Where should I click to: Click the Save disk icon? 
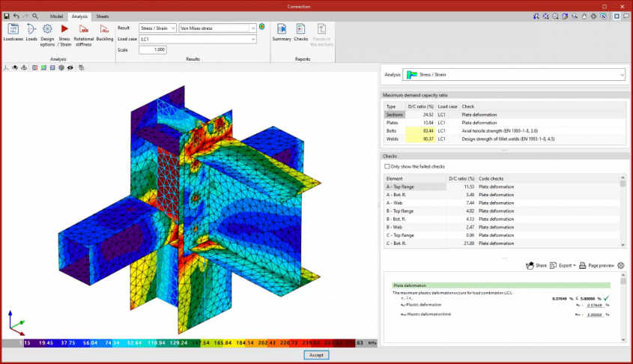pyautogui.click(x=7, y=16)
